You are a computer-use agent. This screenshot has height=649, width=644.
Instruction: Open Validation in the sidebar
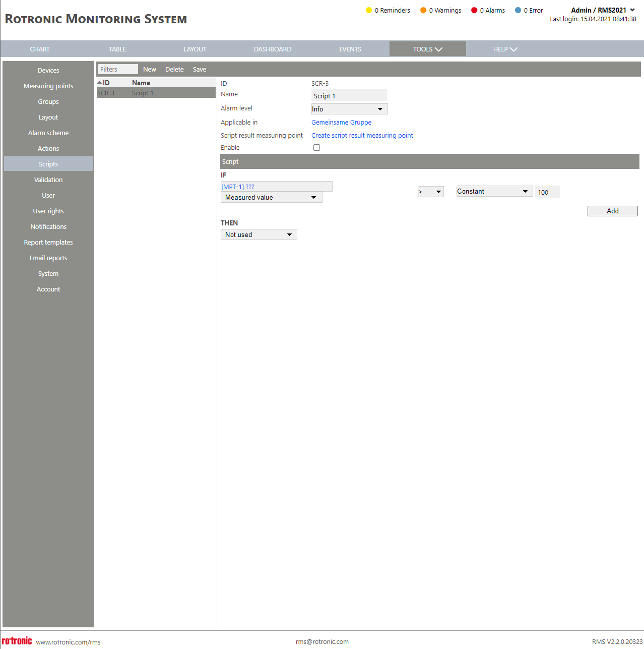[x=48, y=180]
